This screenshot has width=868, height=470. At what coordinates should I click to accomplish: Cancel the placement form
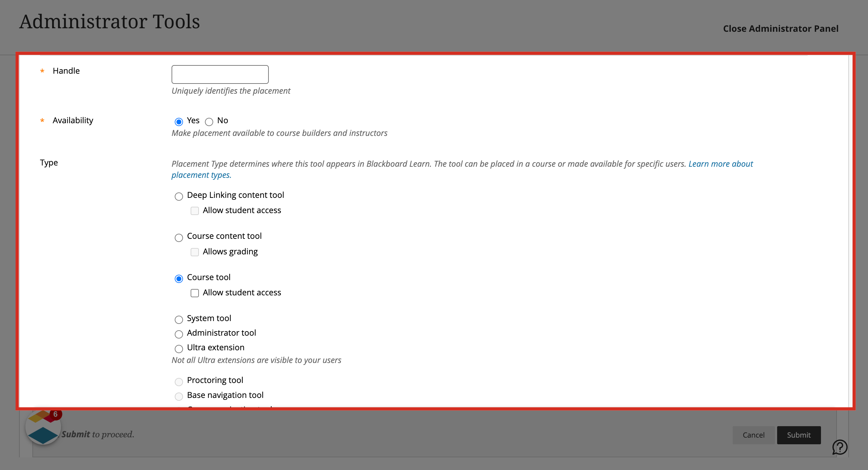pyautogui.click(x=753, y=435)
